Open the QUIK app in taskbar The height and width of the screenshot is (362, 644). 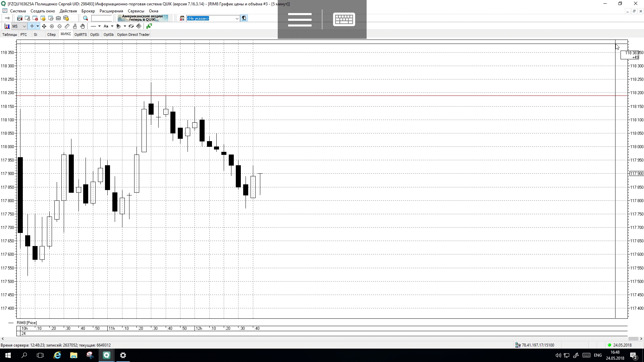click(x=106, y=355)
